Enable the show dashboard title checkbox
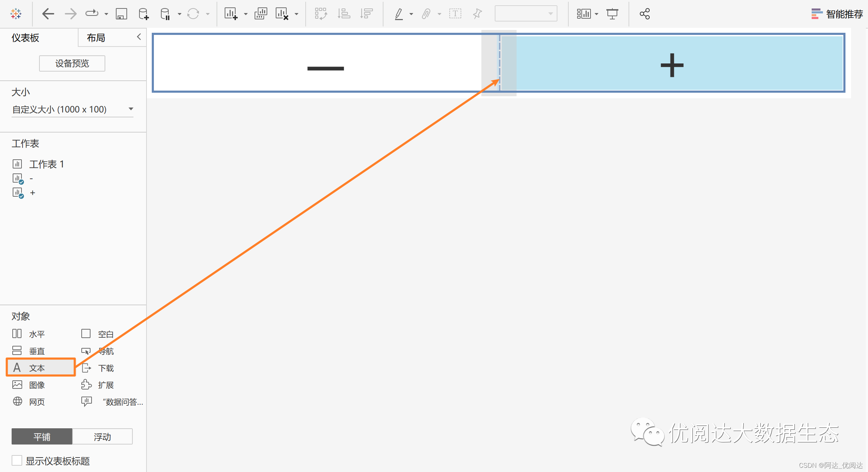The image size is (868, 472). tap(17, 460)
